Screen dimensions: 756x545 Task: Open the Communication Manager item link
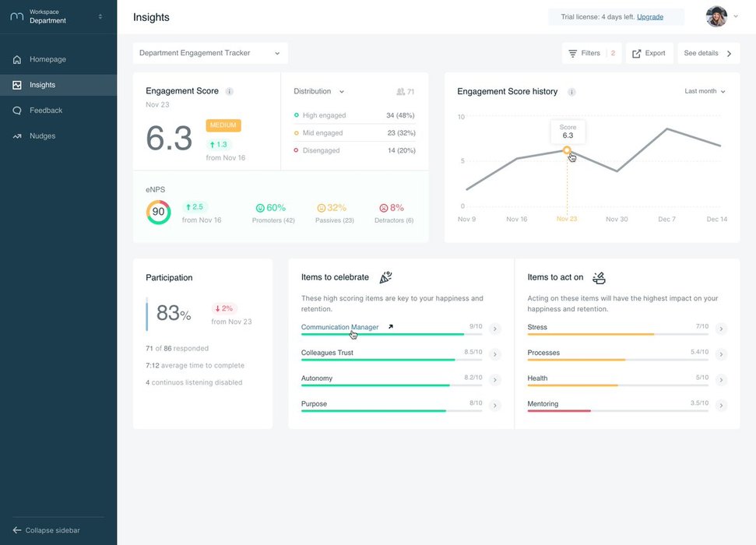(x=340, y=327)
